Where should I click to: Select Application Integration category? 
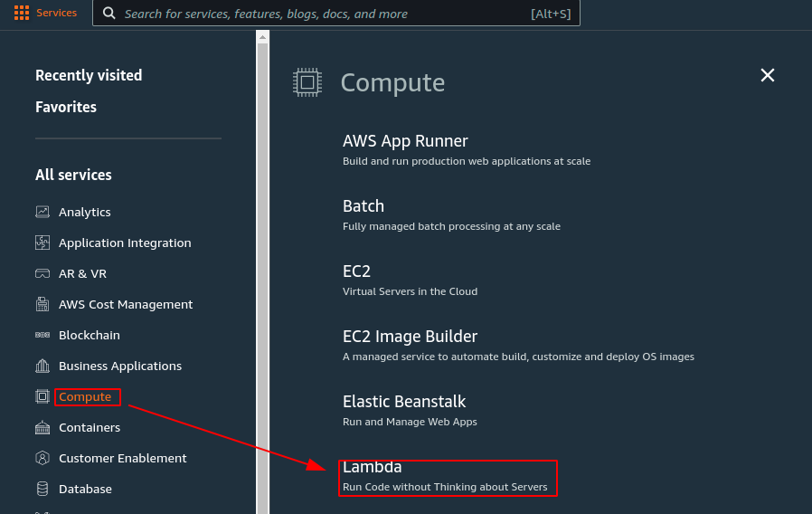[x=125, y=243]
